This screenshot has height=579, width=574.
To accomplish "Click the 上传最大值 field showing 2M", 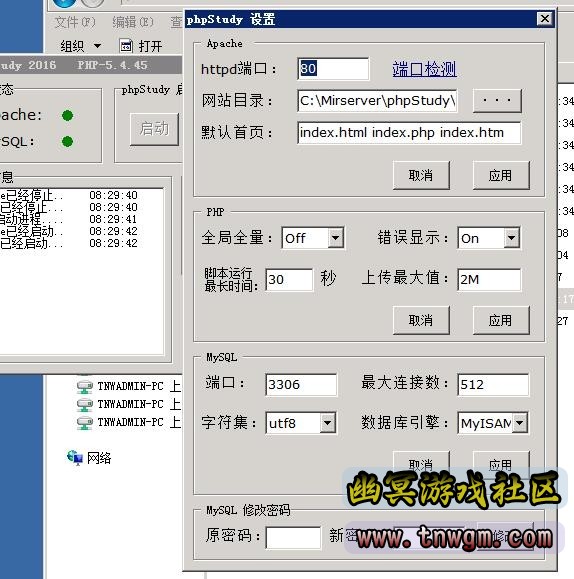I will pos(489,280).
